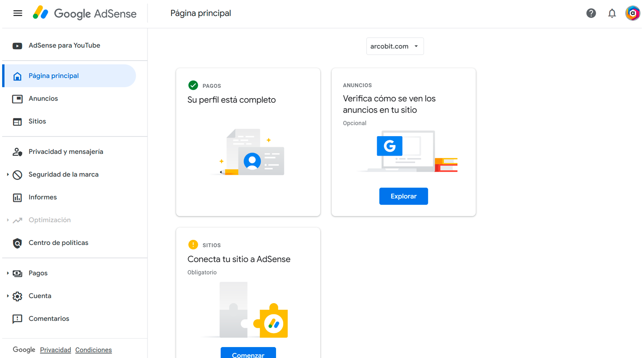This screenshot has height=358, width=644.
Task: Go to Anuncios in the sidebar
Action: [43, 99]
